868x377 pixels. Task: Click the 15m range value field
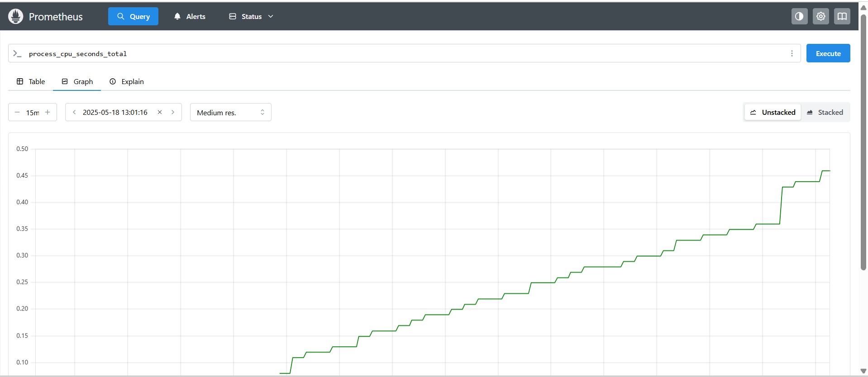[x=32, y=113]
